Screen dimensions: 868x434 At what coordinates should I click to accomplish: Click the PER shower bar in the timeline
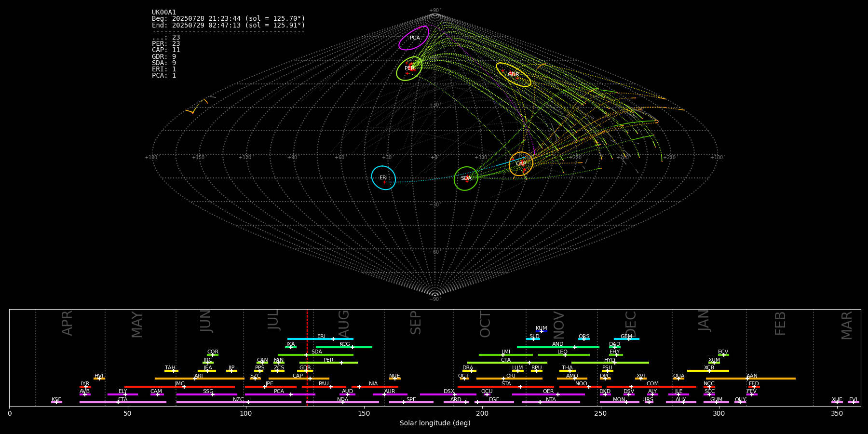click(x=328, y=363)
